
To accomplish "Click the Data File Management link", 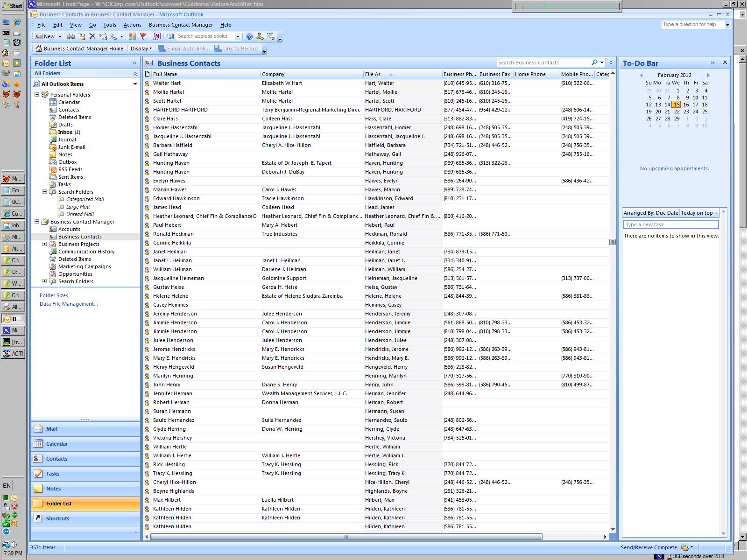I will click(x=69, y=304).
